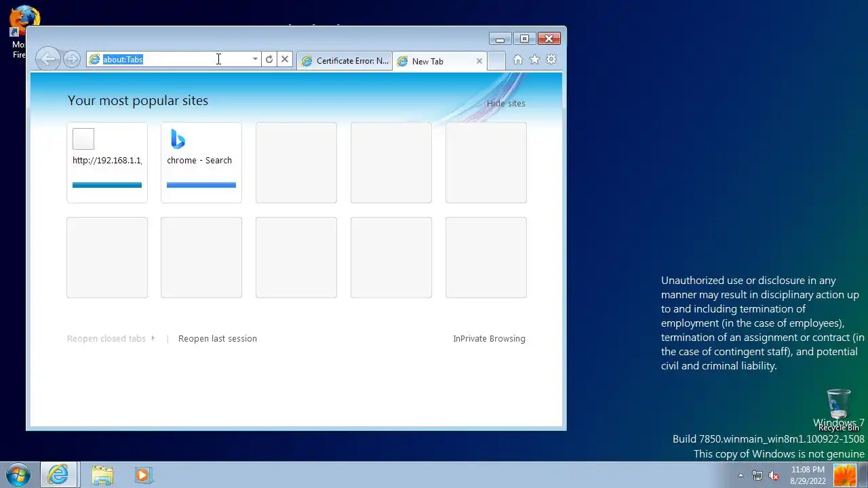This screenshot has height=488, width=868.
Task: Go to the Home page icon
Action: pyautogui.click(x=518, y=60)
